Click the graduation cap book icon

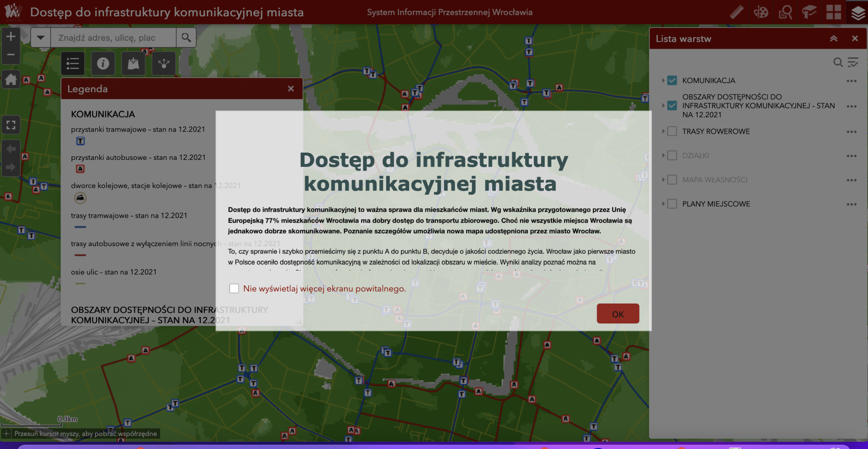809,12
